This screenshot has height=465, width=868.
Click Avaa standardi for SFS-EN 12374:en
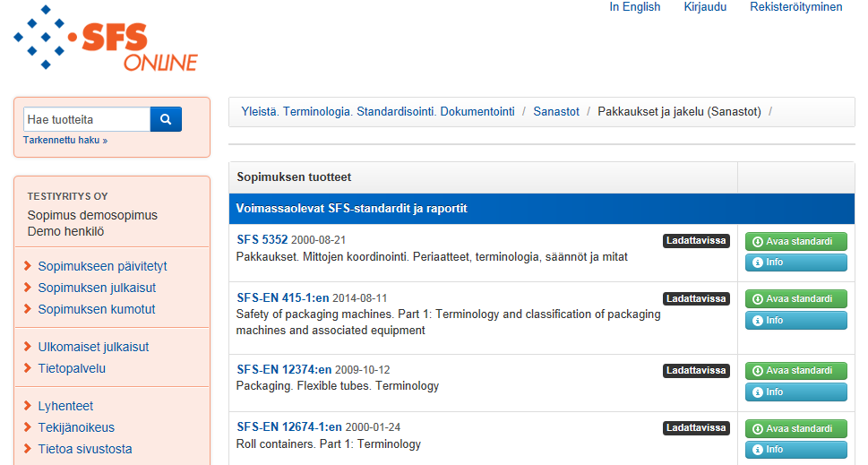(796, 370)
